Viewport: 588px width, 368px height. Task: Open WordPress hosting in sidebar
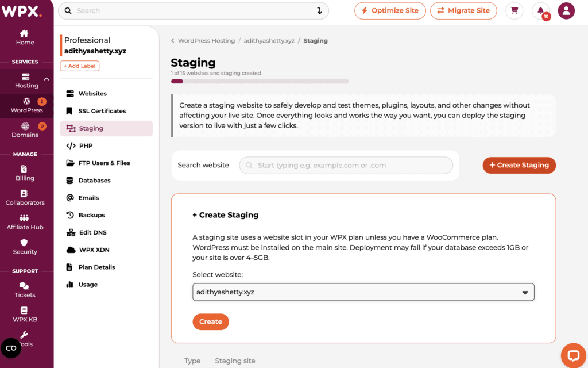[x=26, y=106]
